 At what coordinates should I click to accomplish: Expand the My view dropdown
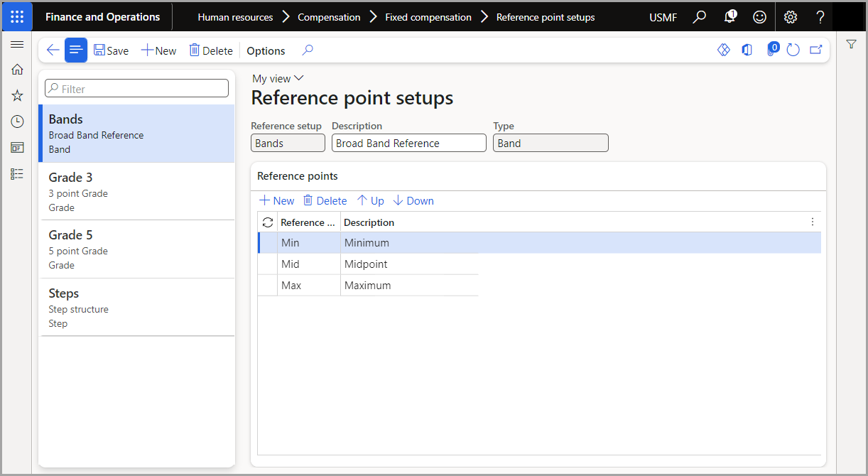click(278, 78)
